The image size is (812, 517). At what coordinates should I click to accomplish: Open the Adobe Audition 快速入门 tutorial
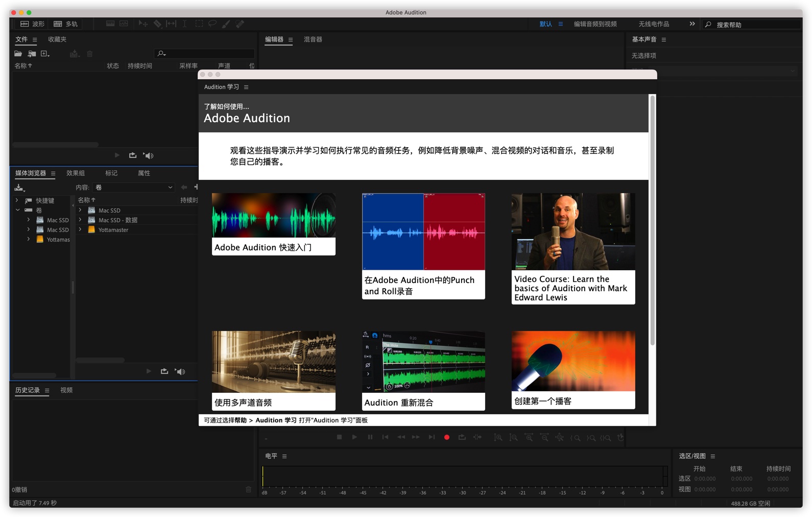tap(273, 224)
